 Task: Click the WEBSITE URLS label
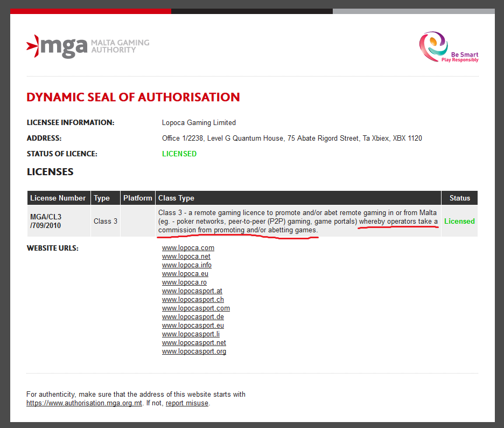point(53,248)
